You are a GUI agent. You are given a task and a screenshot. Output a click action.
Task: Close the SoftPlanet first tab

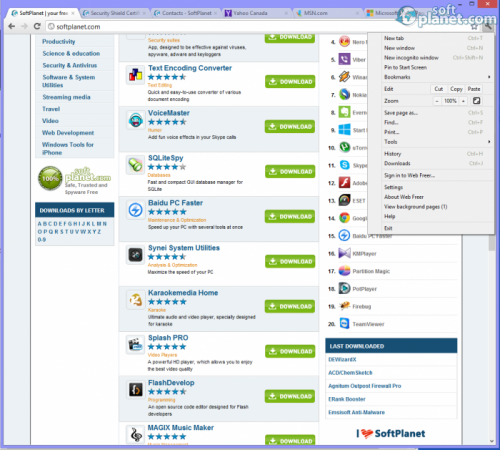73,13
